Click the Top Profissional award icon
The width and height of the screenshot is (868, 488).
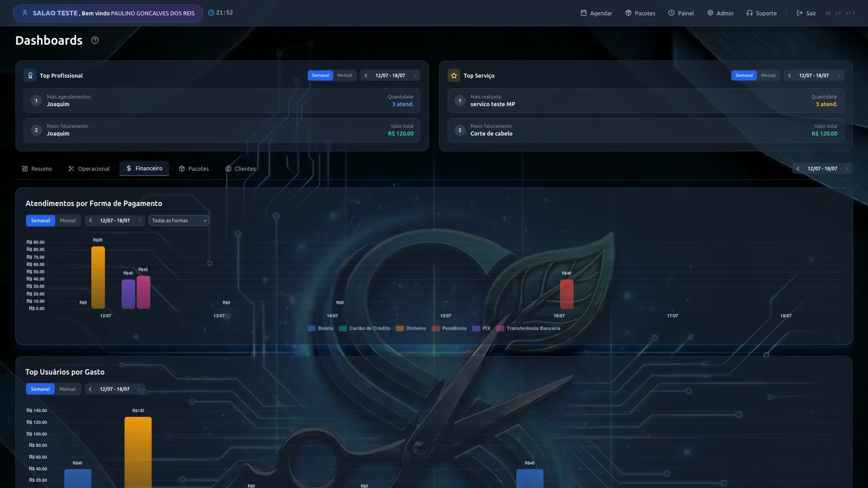pos(30,75)
